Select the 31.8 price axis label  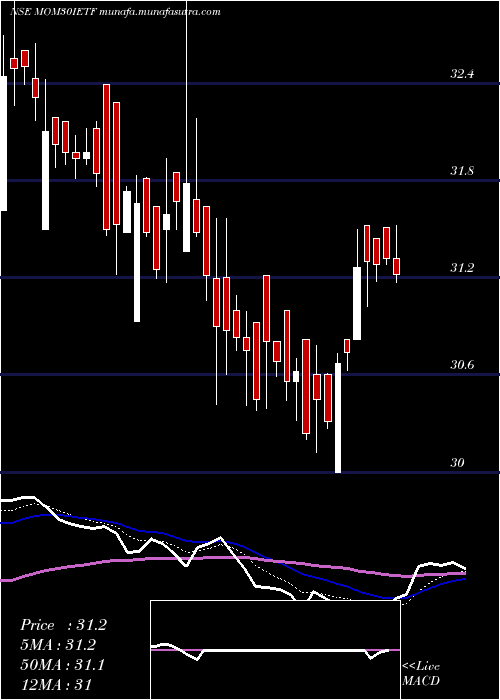[x=462, y=171]
